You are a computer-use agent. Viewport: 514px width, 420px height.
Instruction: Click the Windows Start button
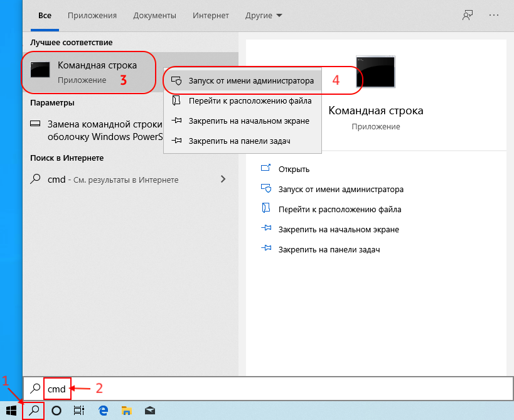(x=11, y=411)
